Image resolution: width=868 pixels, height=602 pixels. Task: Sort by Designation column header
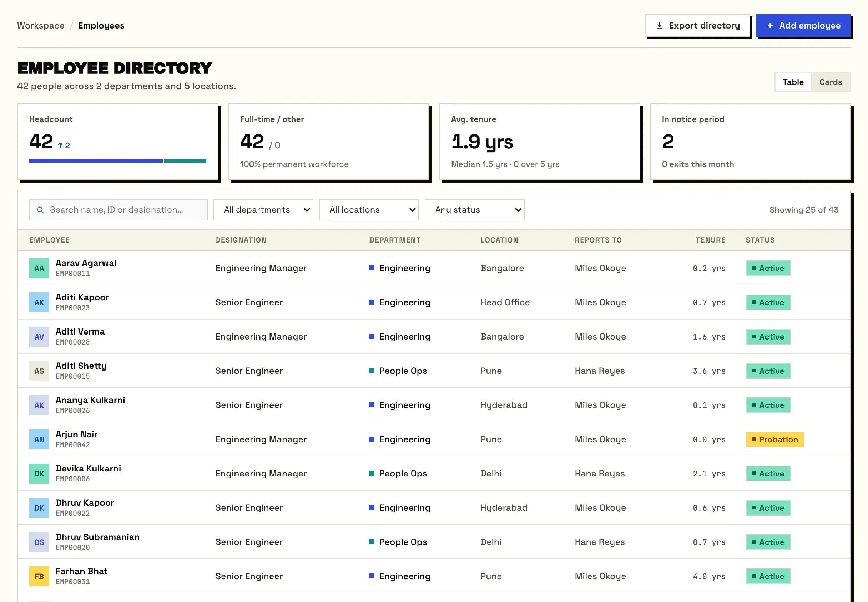(241, 240)
